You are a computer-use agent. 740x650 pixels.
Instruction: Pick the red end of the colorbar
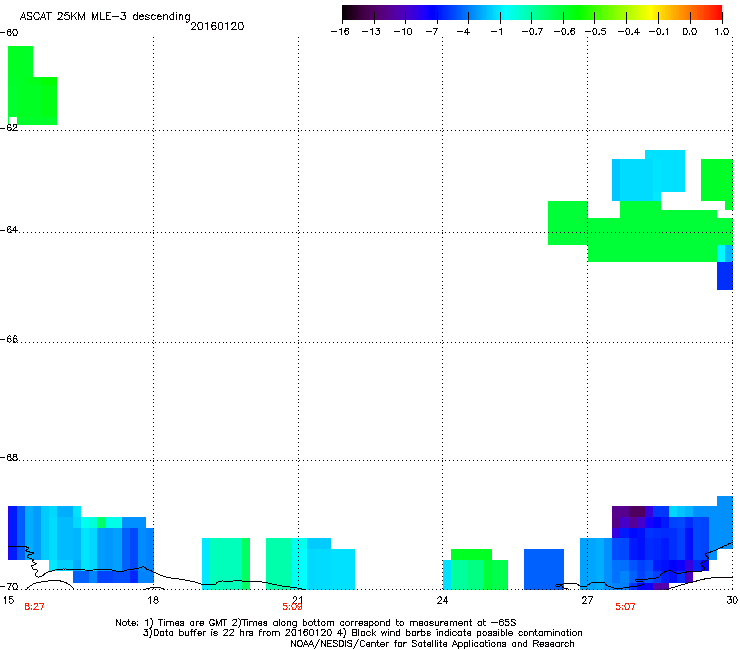point(715,13)
